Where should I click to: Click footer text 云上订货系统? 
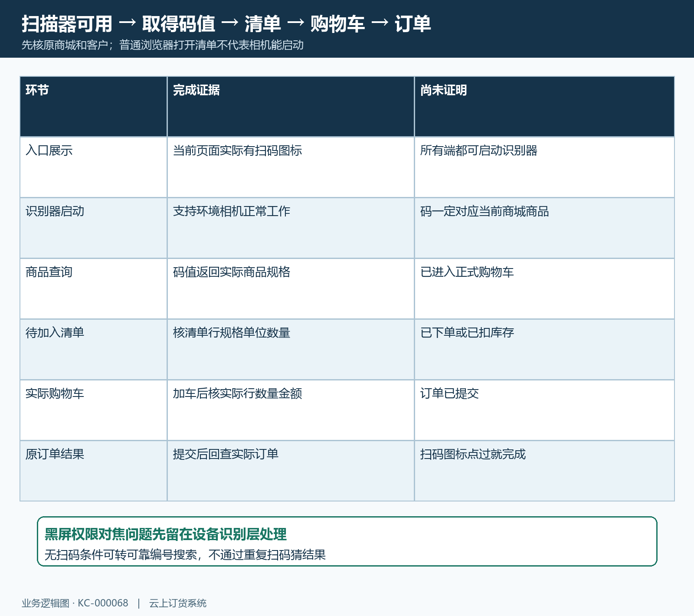pyautogui.click(x=178, y=603)
